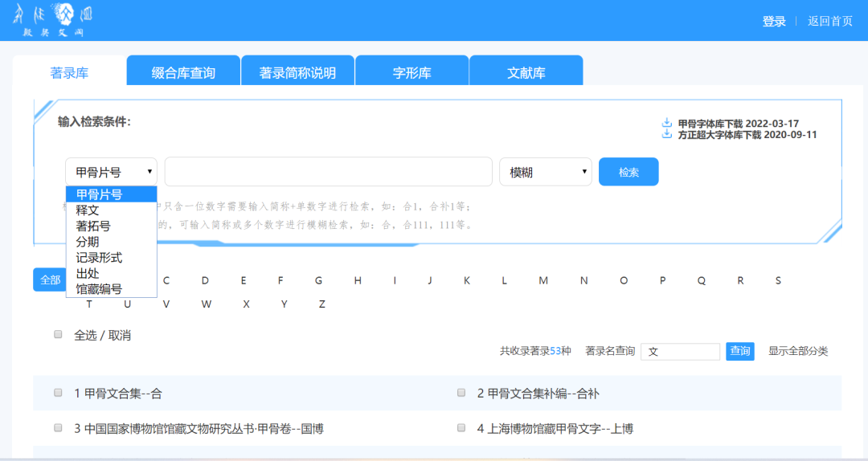The image size is (868, 461).
Task: Filter catalogs by letter Z
Action: (x=321, y=304)
